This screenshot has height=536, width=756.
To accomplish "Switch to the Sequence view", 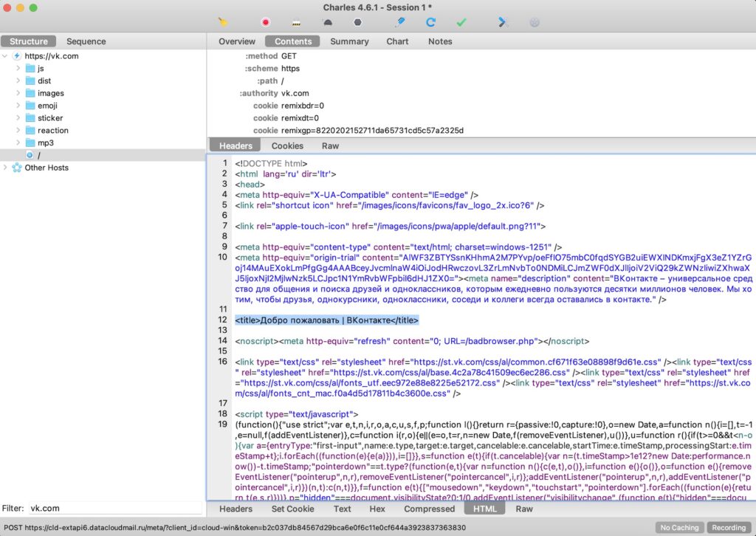I will (86, 41).
